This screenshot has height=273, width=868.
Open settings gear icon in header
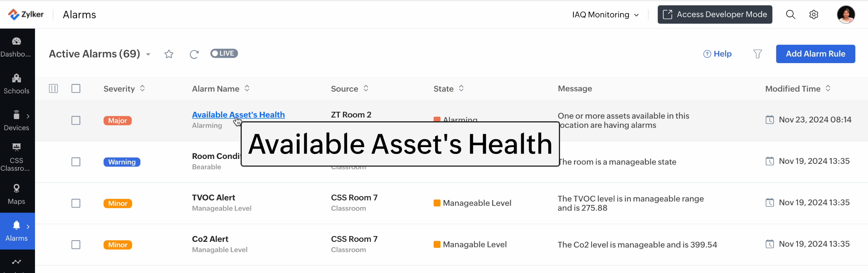point(814,14)
